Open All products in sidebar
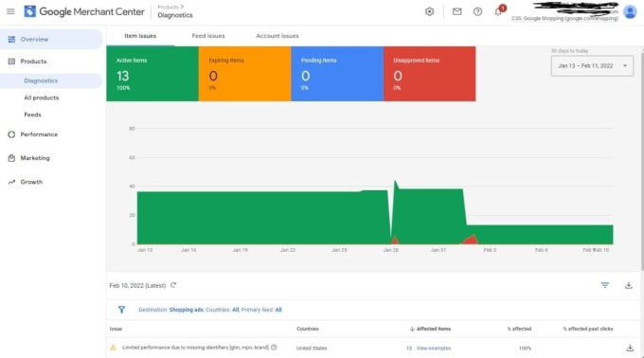The width and height of the screenshot is (644, 358). [42, 98]
